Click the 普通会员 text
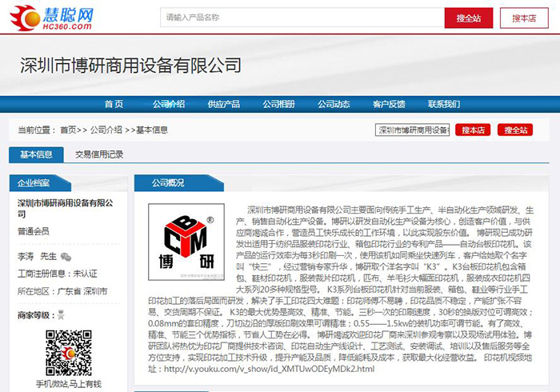 click(34, 231)
